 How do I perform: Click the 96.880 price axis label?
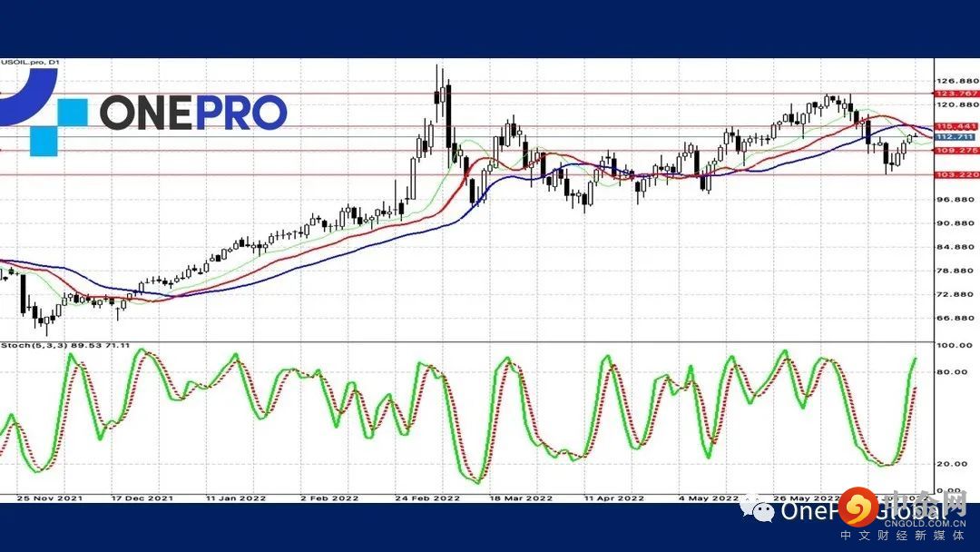[x=955, y=200]
